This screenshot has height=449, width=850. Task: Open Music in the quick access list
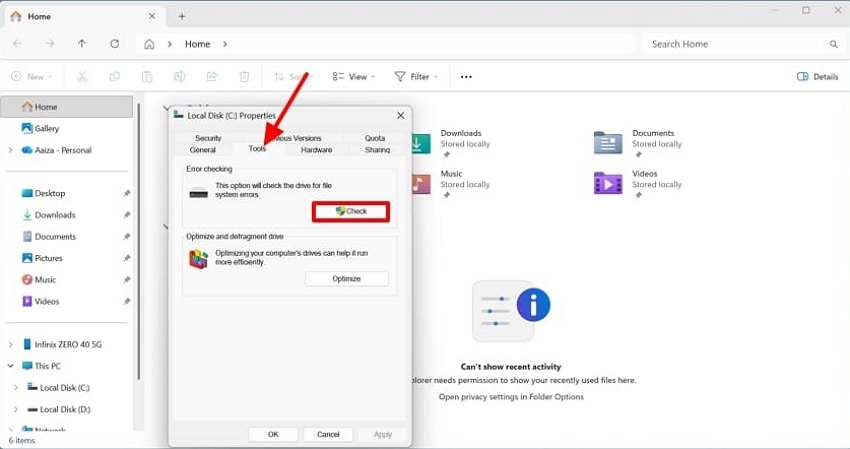pyautogui.click(x=38, y=280)
